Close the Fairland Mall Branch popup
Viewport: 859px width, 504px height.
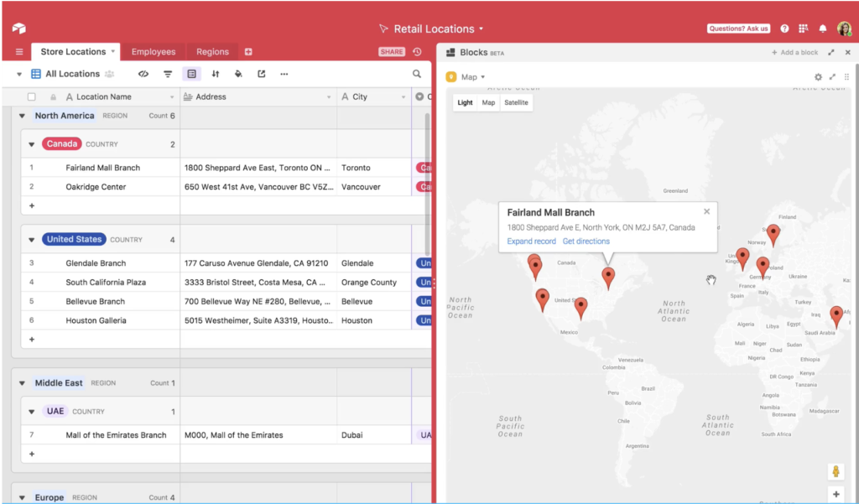[706, 211]
